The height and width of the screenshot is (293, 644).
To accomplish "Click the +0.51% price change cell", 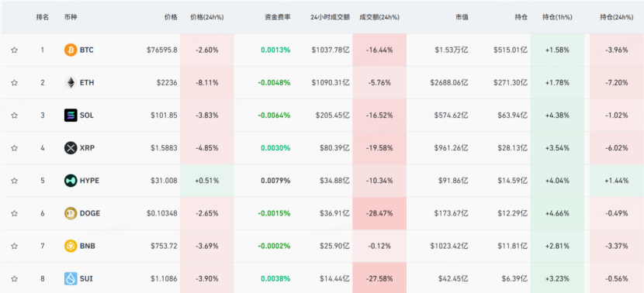I will coord(207,181).
